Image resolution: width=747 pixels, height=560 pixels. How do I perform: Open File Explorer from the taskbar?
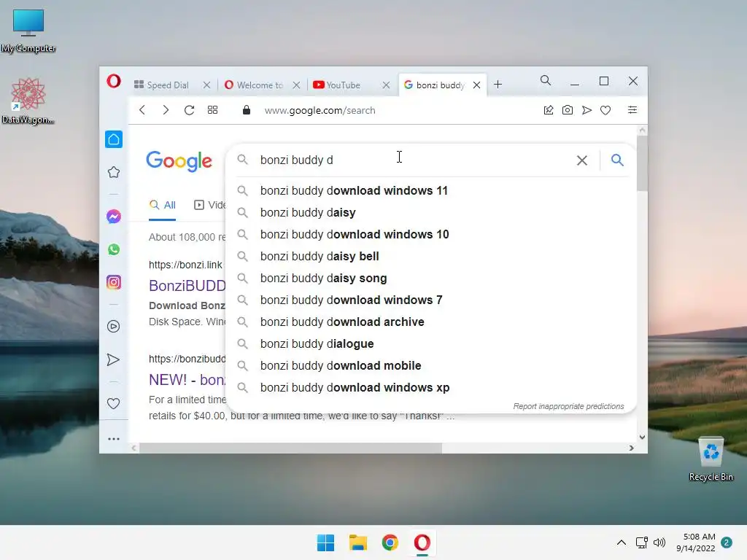coord(357,542)
